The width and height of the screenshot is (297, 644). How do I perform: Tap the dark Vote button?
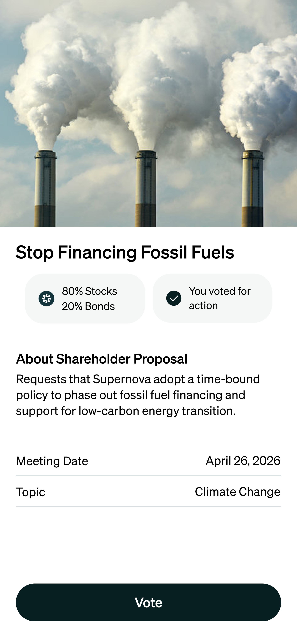(148, 602)
